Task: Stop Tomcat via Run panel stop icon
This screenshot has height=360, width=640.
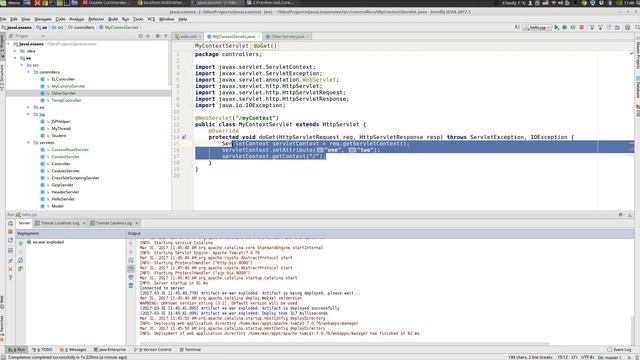Action: (x=10, y=232)
